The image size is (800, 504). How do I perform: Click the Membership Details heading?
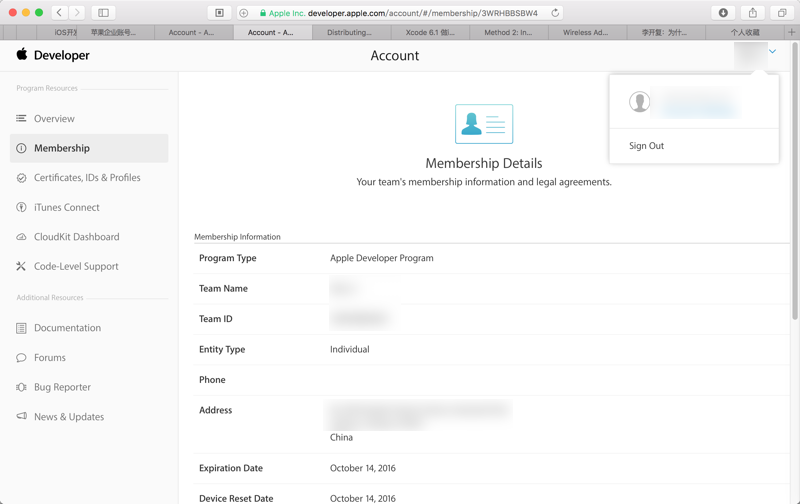[484, 163]
